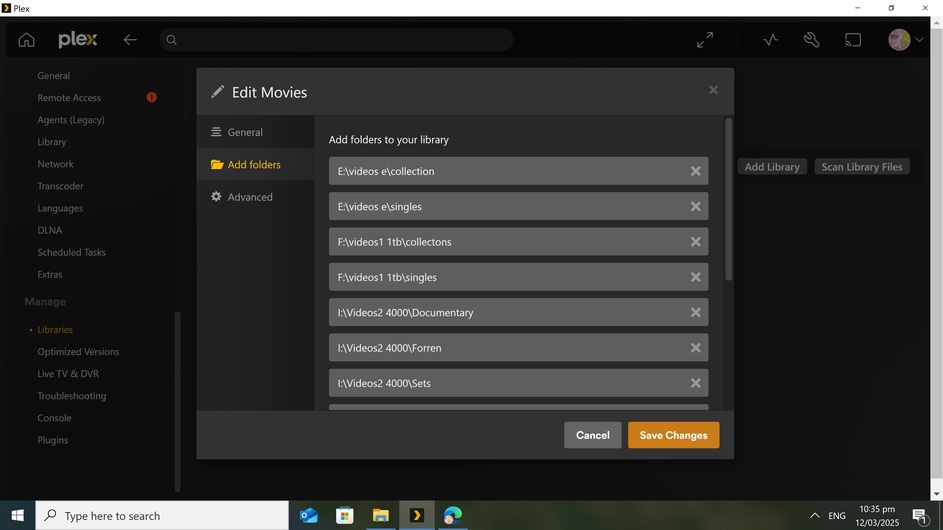Open Scheduled Tasks settings

[72, 252]
